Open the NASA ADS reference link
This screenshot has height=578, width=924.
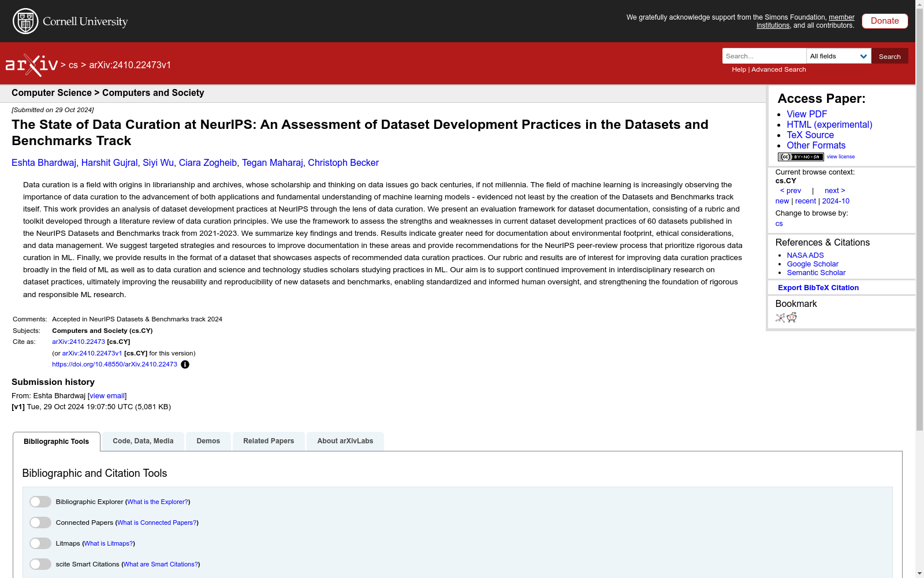click(x=805, y=255)
